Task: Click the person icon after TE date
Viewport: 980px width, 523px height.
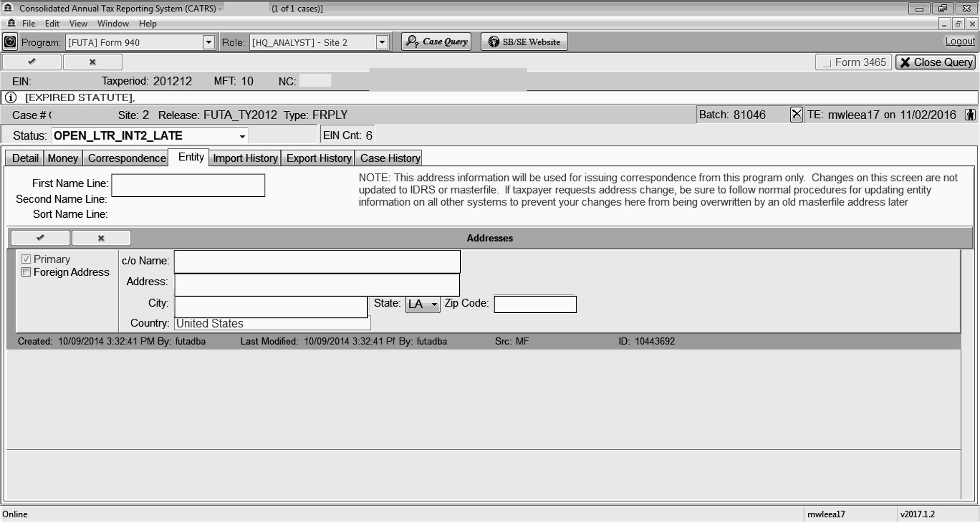Action: pyautogui.click(x=970, y=115)
